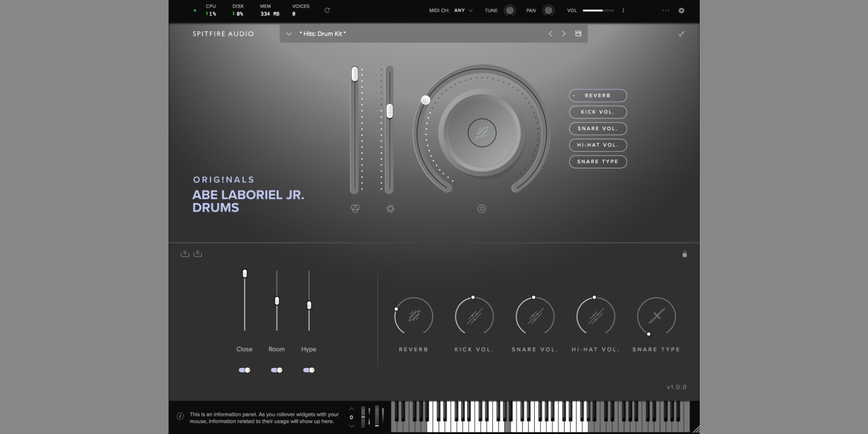Viewport: 868px width, 434px height.
Task: Open the MIDI channel ANY dropdown
Action: click(463, 11)
